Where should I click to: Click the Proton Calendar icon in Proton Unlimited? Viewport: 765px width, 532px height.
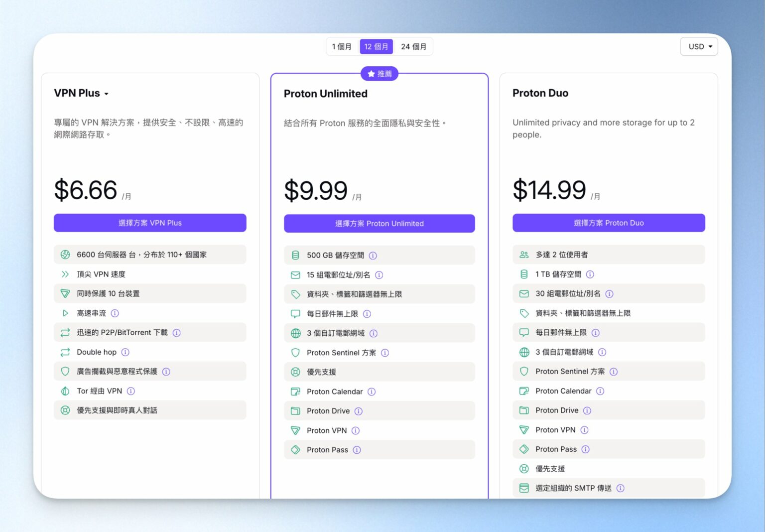pyautogui.click(x=295, y=392)
